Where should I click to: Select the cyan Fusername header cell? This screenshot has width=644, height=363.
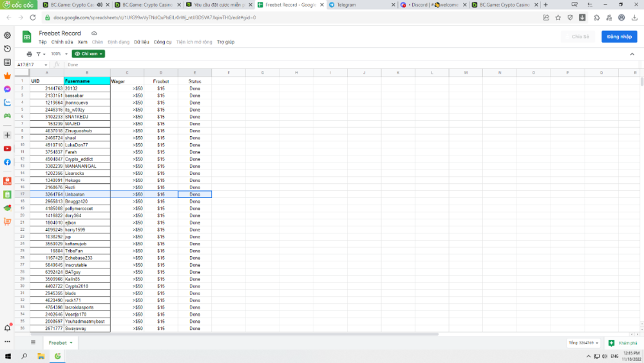[87, 81]
